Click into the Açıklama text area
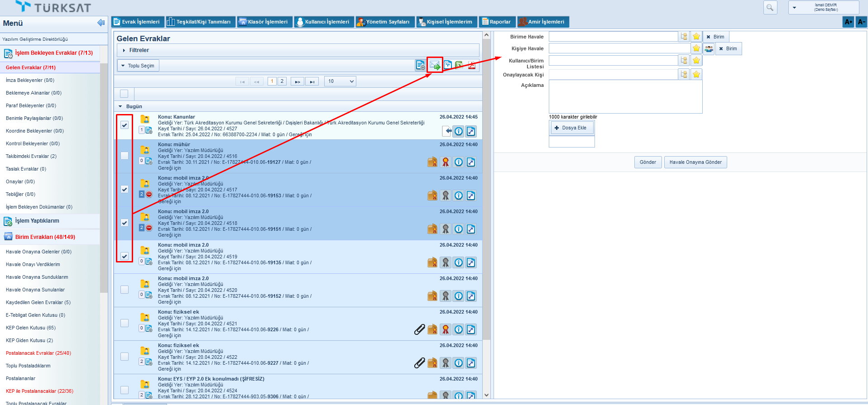Image resolution: width=868 pixels, height=405 pixels. coord(625,96)
